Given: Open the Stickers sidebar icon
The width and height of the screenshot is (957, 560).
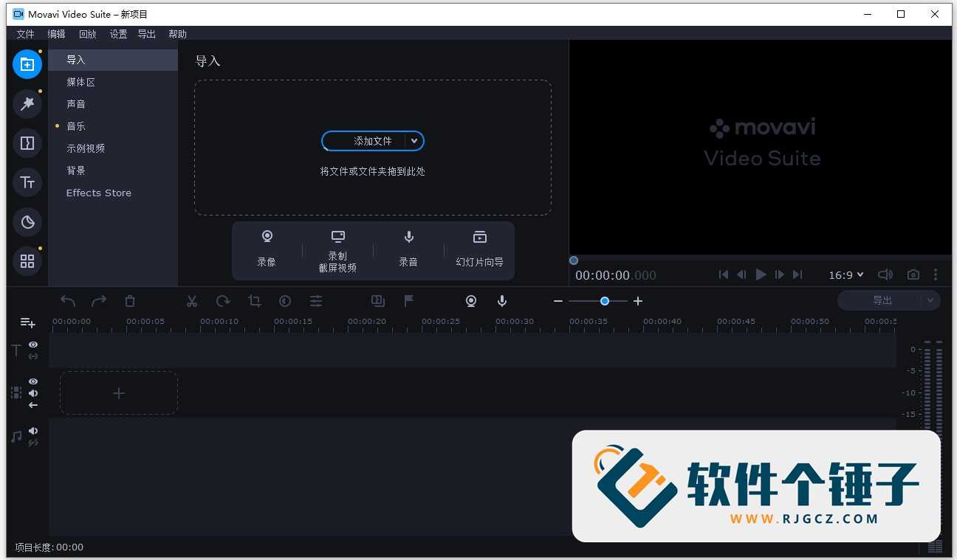Looking at the screenshot, I should 27,221.
